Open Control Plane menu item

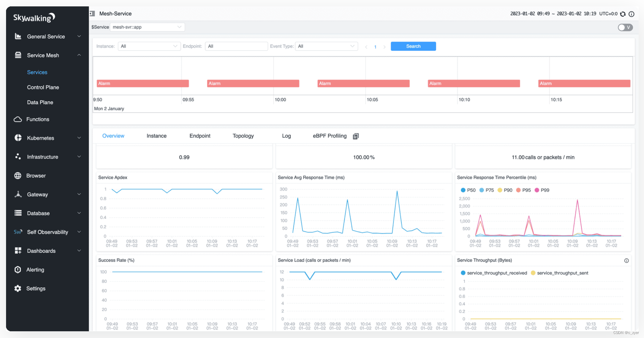[x=43, y=87]
